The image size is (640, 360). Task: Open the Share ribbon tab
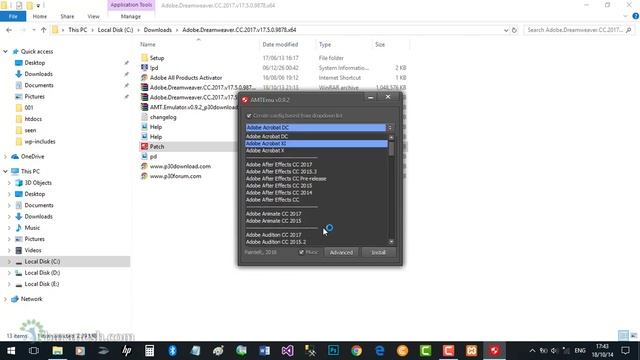point(67,16)
